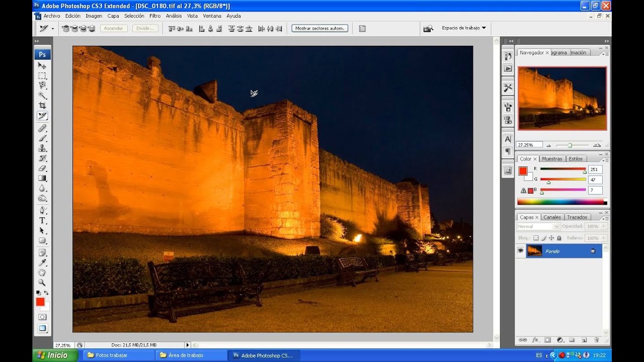This screenshot has height=362, width=644.
Task: Switch to the Muestras tab
Action: pyautogui.click(x=552, y=159)
